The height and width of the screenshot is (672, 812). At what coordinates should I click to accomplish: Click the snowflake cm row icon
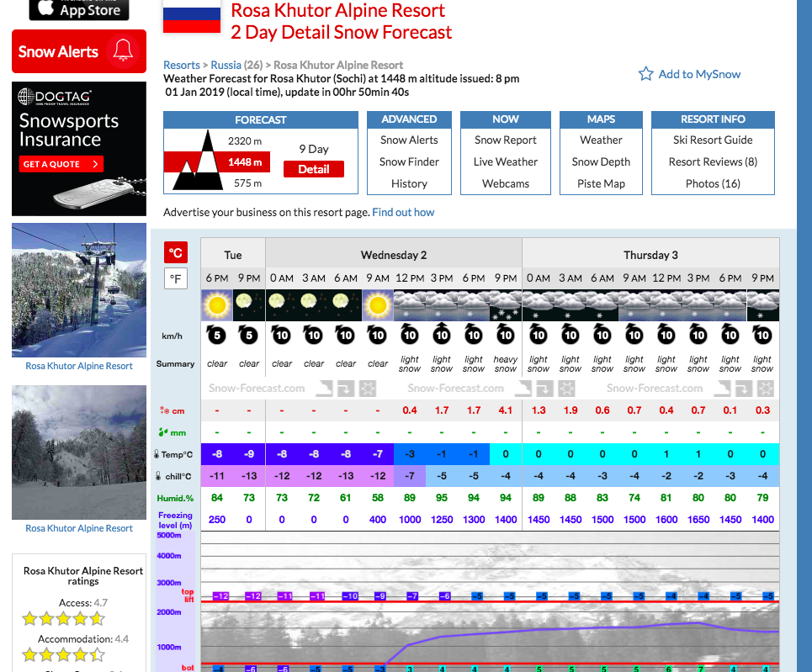pos(164,410)
